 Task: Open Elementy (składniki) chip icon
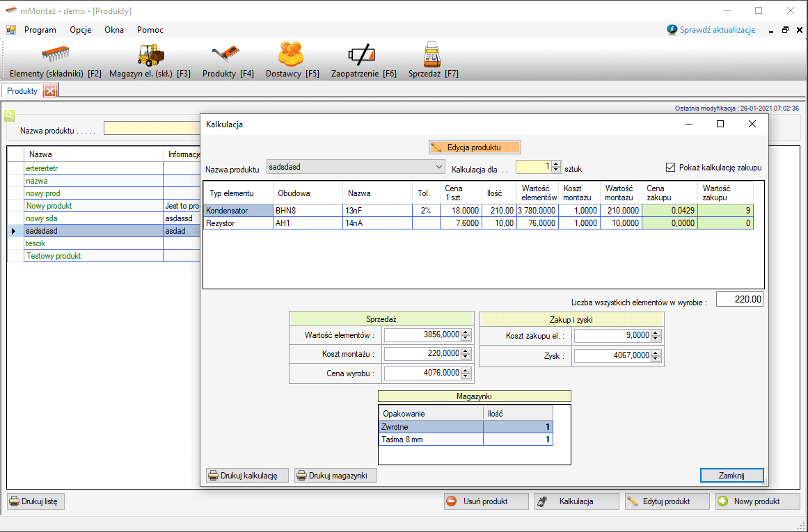56,54
